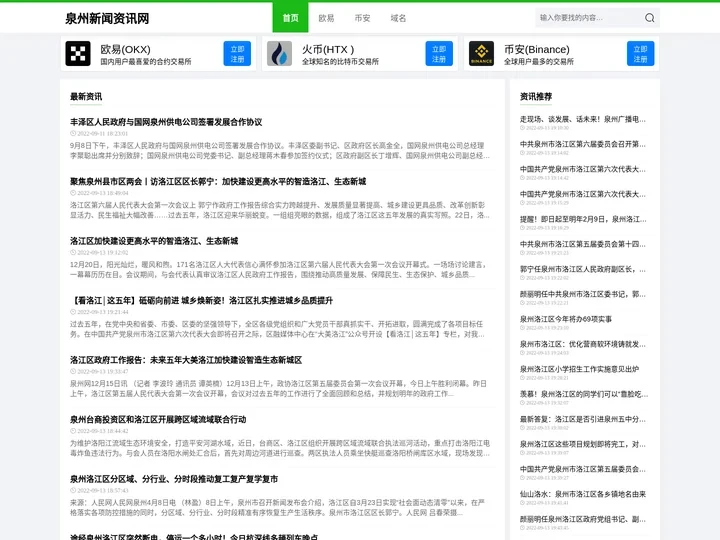Open sidebar item 中共泉州市洛江区第六届委员会召开
This screenshot has width=720, height=540.
583,144
